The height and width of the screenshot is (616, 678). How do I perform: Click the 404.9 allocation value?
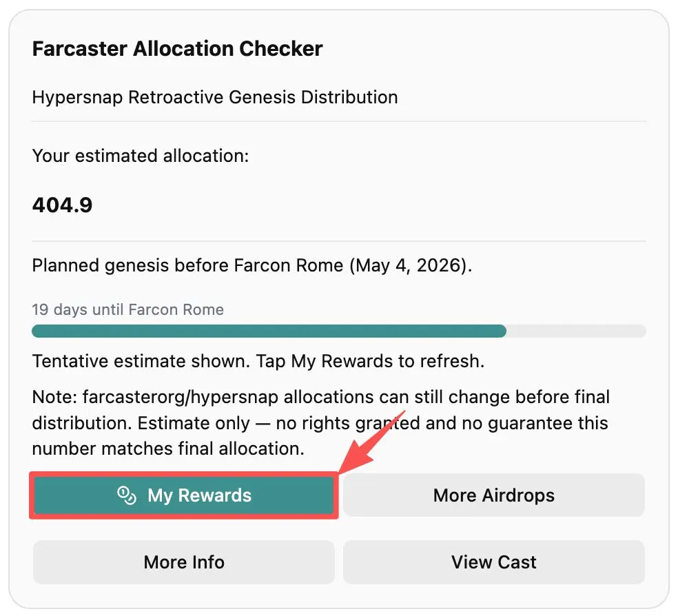tap(62, 205)
